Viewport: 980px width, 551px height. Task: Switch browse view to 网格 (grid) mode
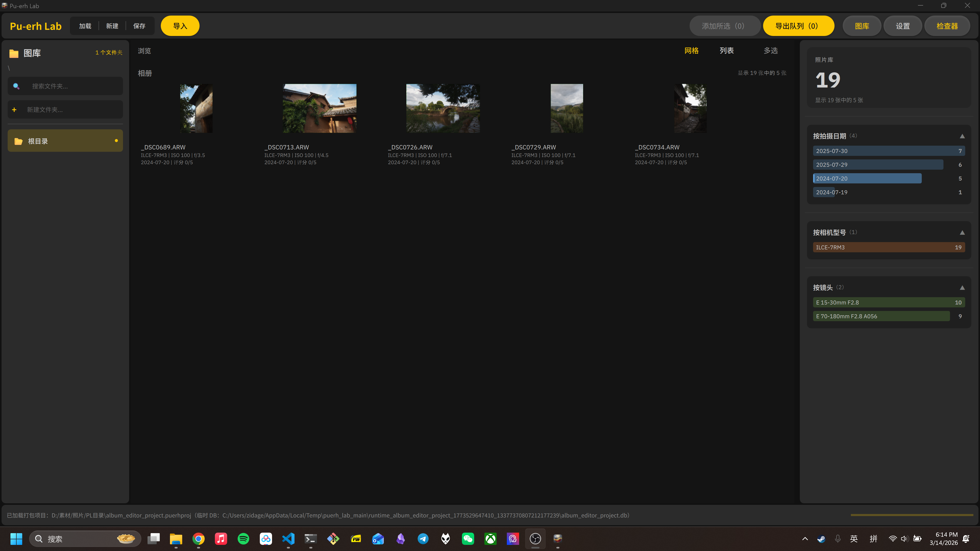point(691,51)
